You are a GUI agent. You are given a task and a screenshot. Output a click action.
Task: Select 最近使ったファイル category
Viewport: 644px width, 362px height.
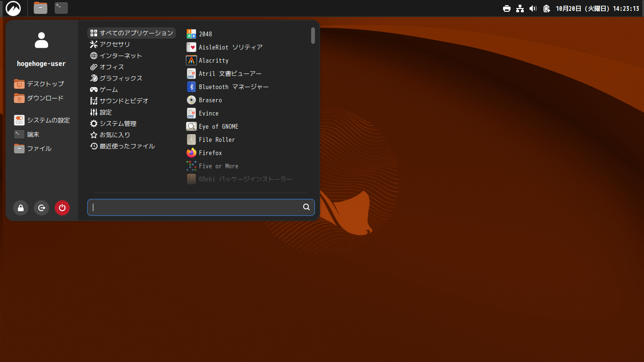122,146
